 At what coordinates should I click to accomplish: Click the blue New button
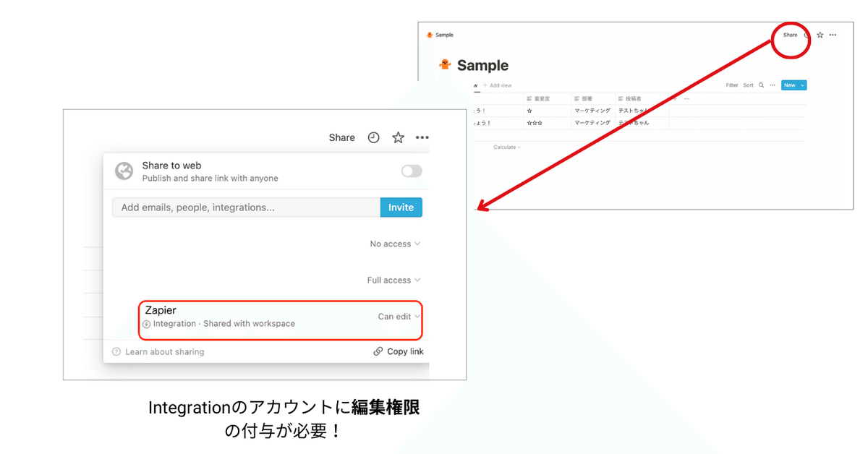tap(790, 85)
